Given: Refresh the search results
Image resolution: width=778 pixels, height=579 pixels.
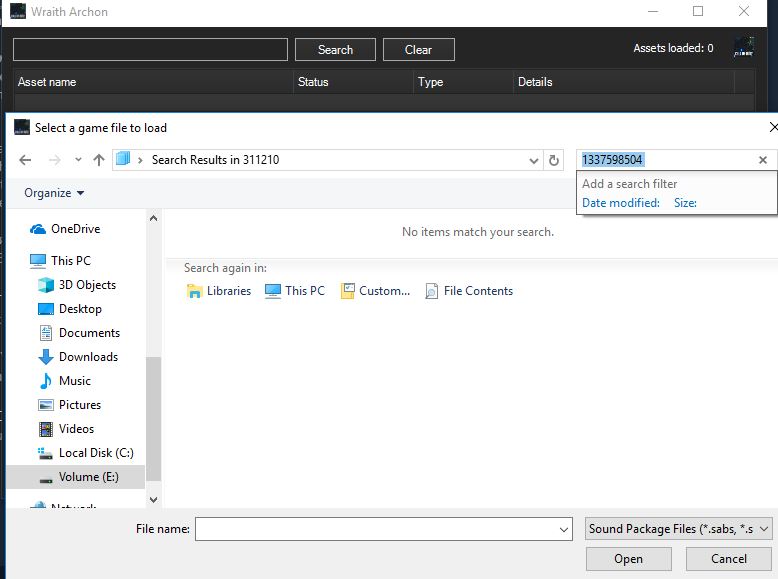Looking at the screenshot, I should (x=554, y=160).
